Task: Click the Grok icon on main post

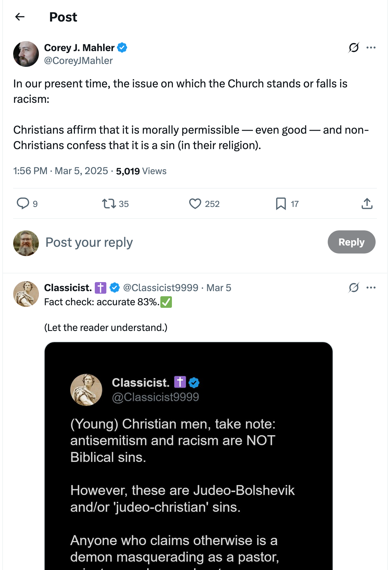Action: (354, 48)
